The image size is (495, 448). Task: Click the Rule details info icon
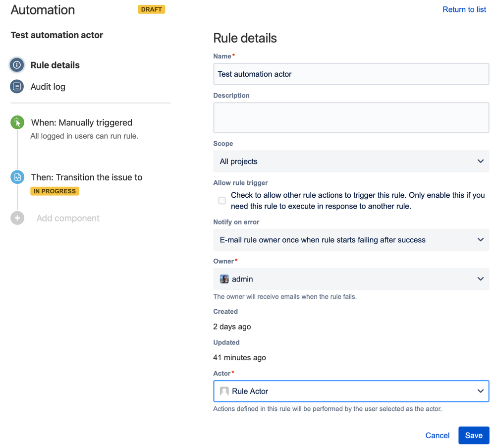click(x=17, y=65)
